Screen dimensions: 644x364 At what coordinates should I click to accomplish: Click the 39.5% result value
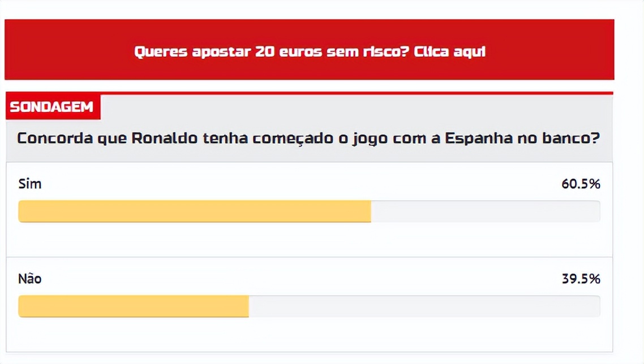click(581, 279)
